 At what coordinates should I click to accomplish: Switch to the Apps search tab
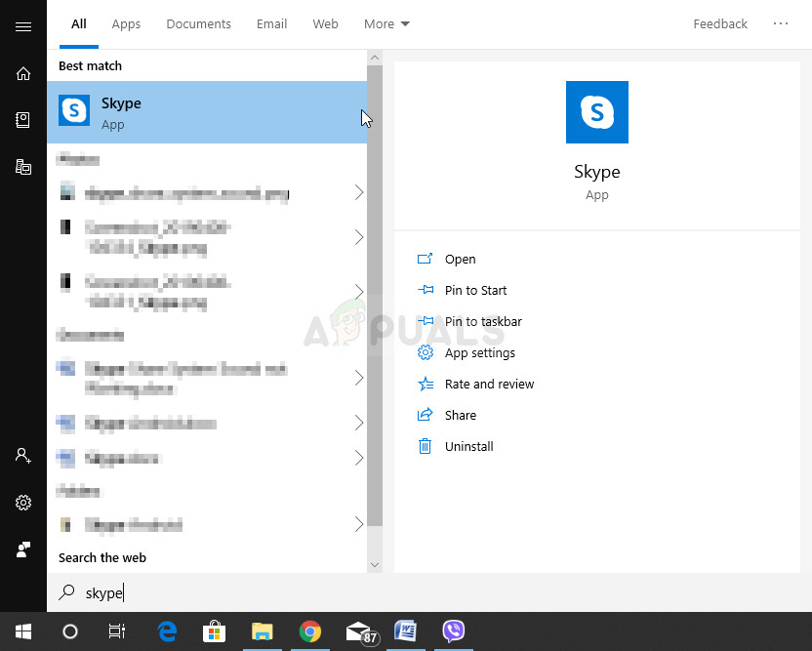click(x=126, y=23)
